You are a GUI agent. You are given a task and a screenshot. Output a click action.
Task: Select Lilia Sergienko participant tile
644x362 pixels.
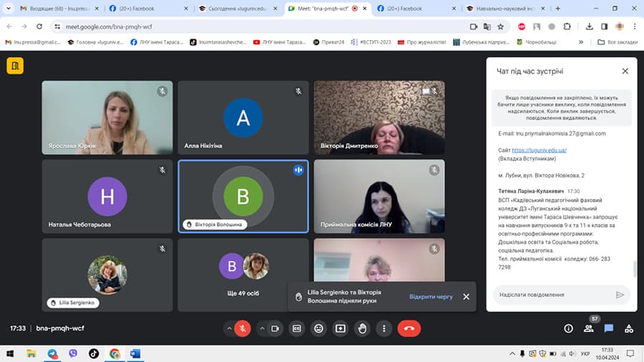click(107, 275)
